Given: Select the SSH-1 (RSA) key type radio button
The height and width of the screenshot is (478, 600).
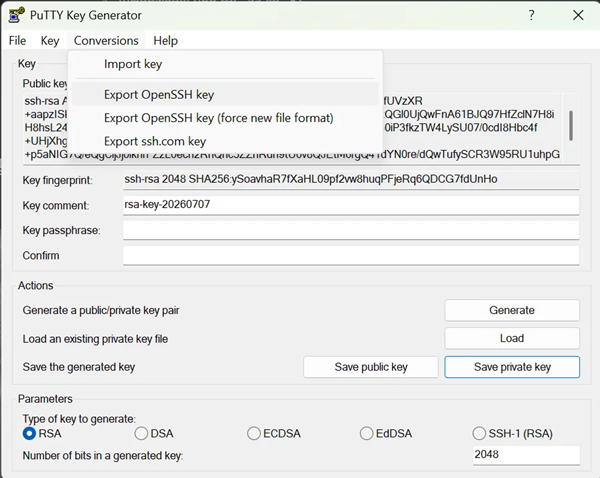Looking at the screenshot, I should (479, 434).
